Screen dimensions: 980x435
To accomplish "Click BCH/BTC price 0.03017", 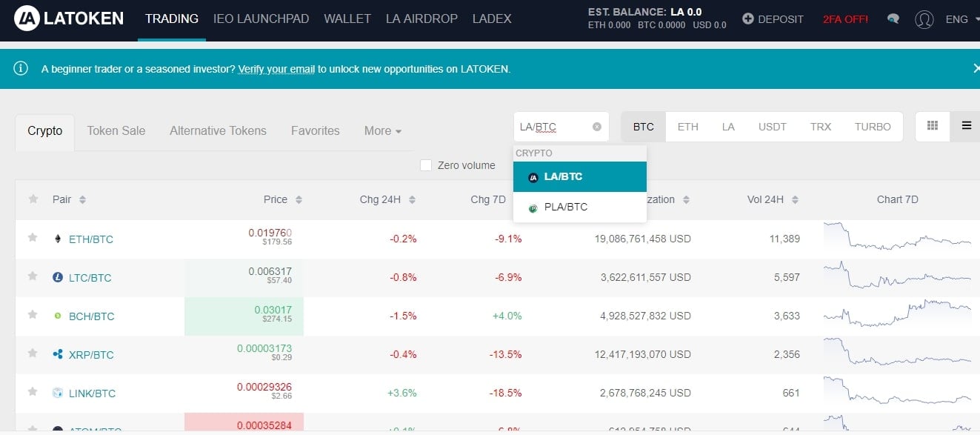I will (273, 310).
